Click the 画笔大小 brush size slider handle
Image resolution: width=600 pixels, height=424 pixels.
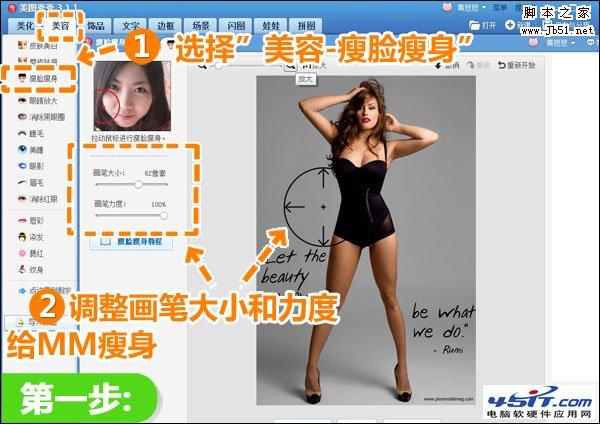coord(138,184)
